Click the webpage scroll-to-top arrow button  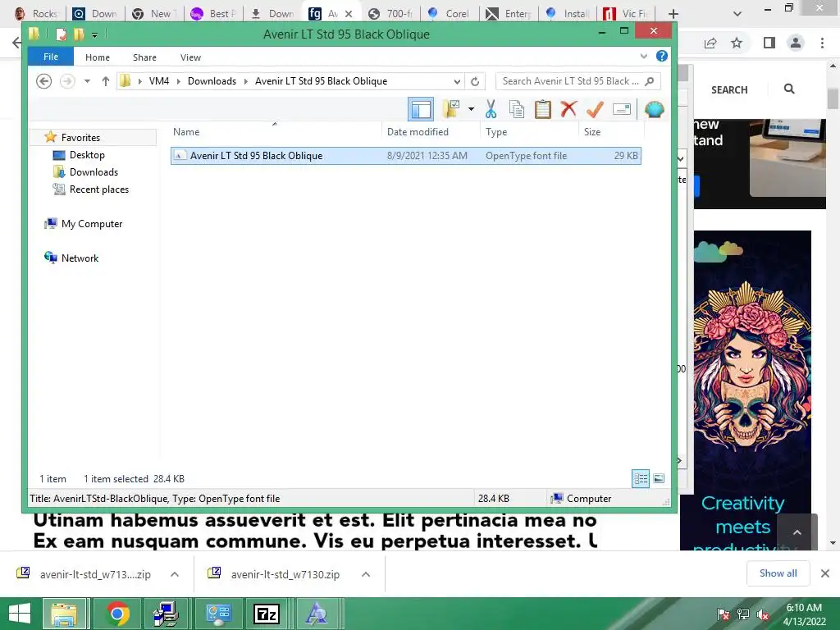(x=797, y=532)
